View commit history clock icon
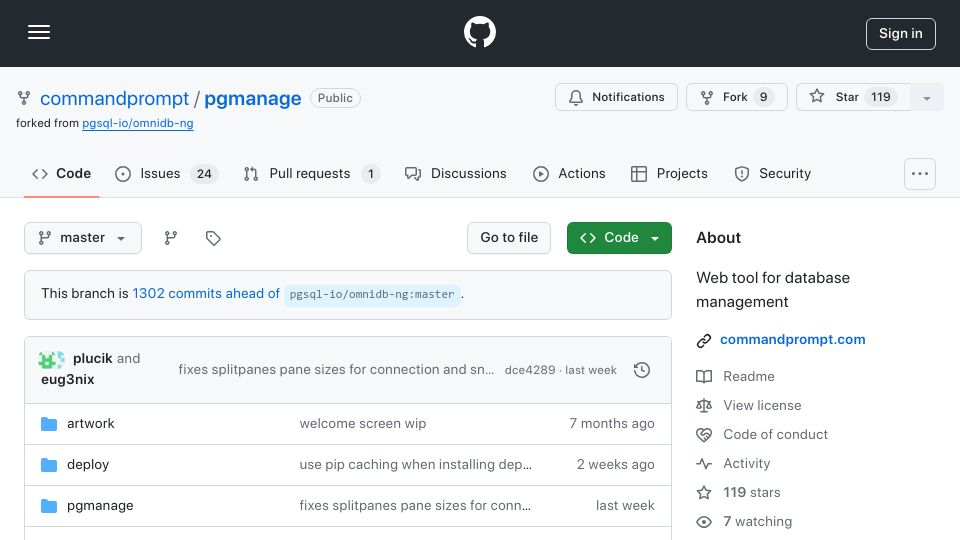Viewport: 960px width, 540px height. [x=642, y=370]
